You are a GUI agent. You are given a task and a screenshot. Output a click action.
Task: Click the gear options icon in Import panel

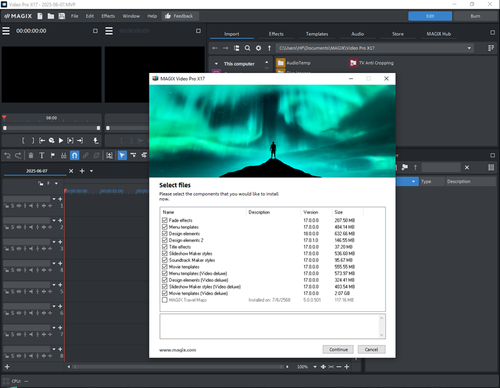pos(258,48)
